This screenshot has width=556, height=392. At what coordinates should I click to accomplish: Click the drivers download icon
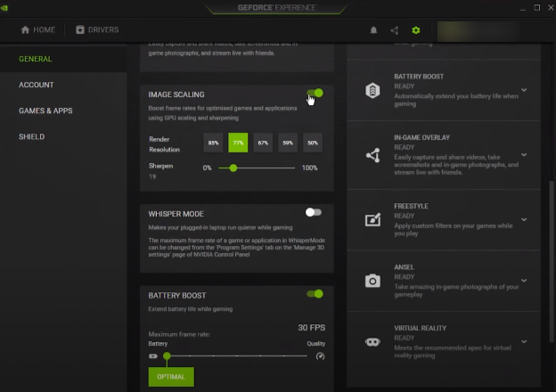pos(80,29)
